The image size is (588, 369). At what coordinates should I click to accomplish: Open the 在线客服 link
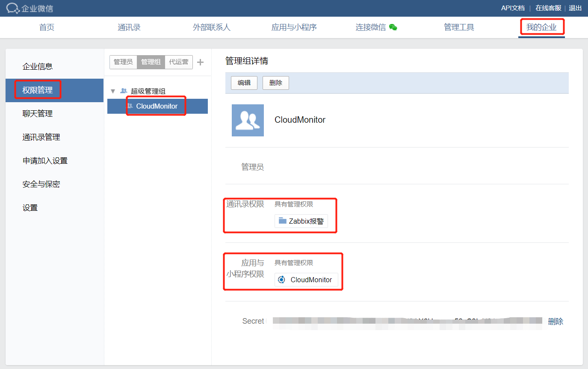548,8
